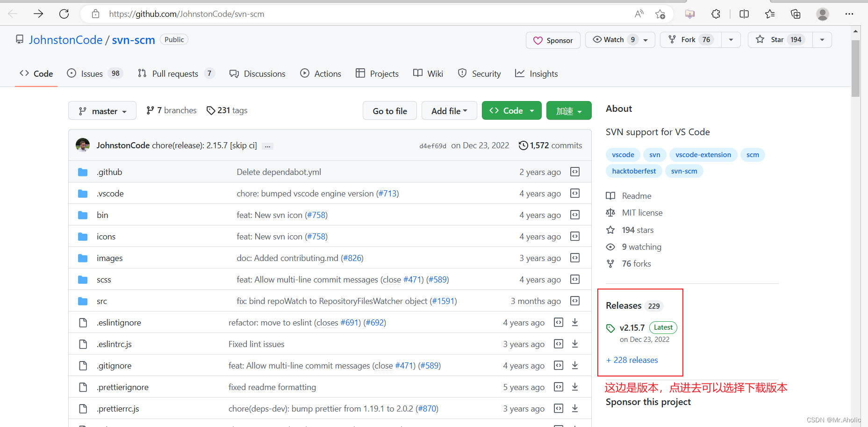Image resolution: width=868 pixels, height=427 pixels.
Task: Expand Star lists dropdown arrow
Action: tap(822, 40)
